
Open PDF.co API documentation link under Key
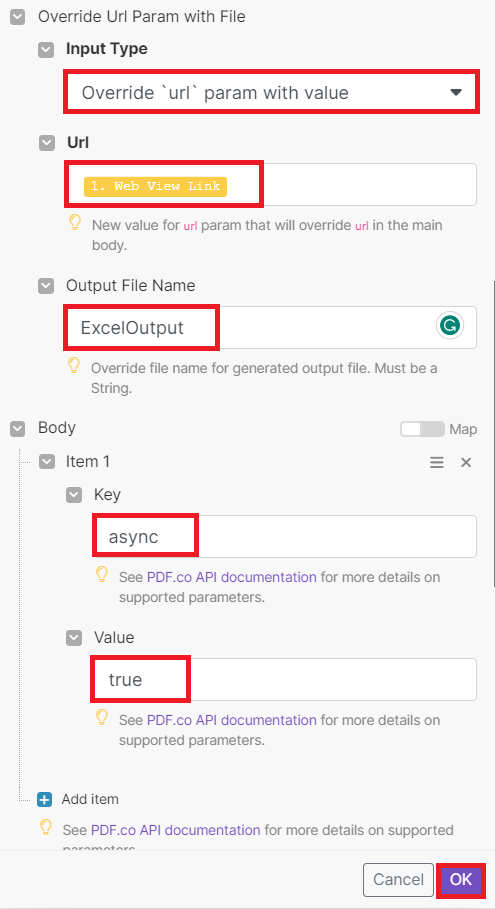[232, 577]
